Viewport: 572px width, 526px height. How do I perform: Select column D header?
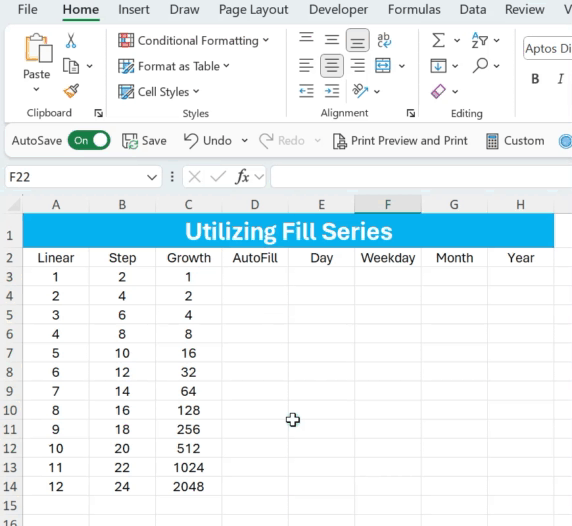255,205
